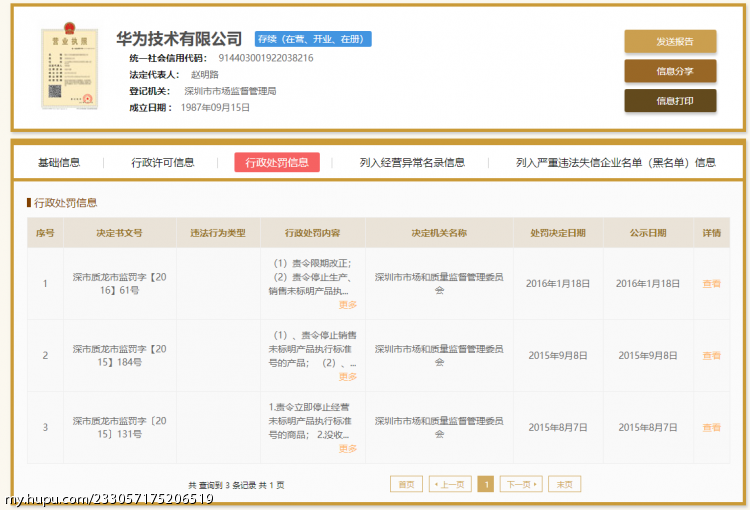Switch to the 基础信息 tab
This screenshot has height=510, width=750.
(x=59, y=163)
